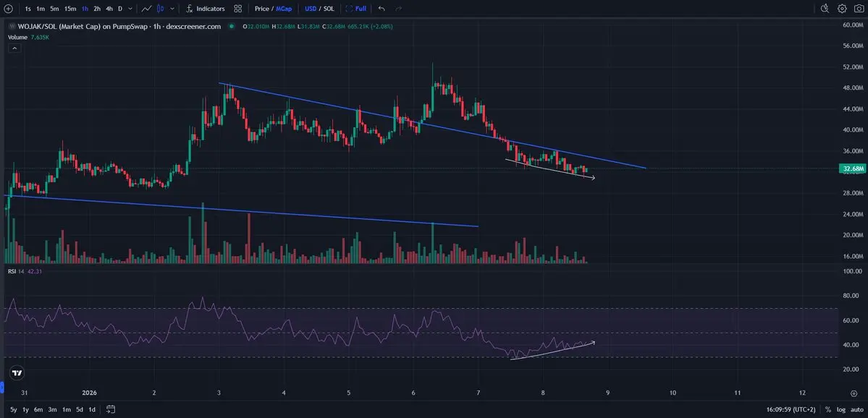
Task: Select the 1m date range in bottom bar
Action: [x=67, y=410]
